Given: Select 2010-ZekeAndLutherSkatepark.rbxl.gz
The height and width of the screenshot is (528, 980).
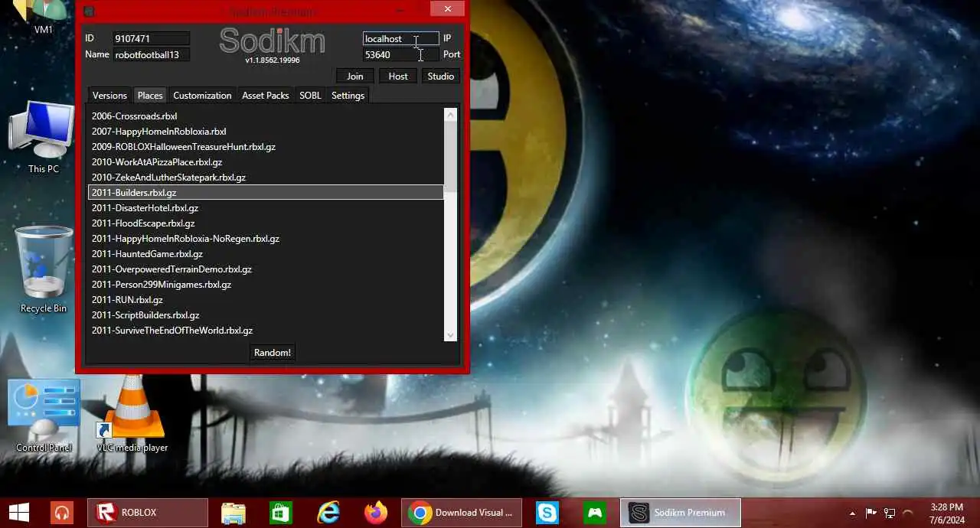Looking at the screenshot, I should click(266, 178).
